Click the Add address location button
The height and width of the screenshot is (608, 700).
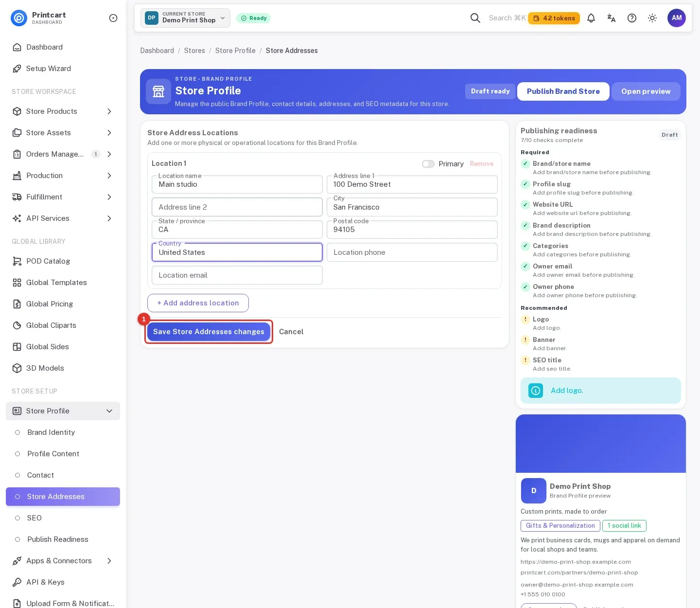[x=198, y=303]
